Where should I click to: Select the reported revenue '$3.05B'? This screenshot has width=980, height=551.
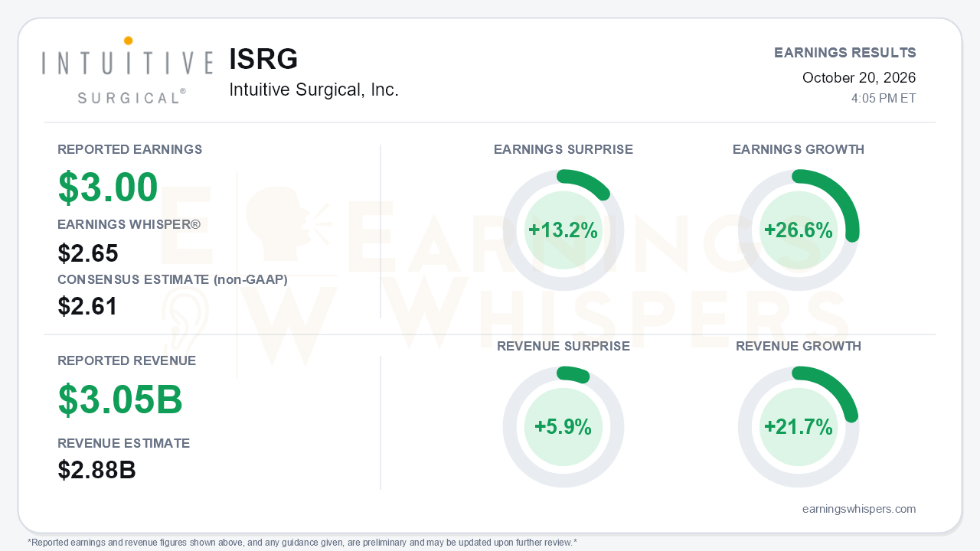tap(120, 399)
